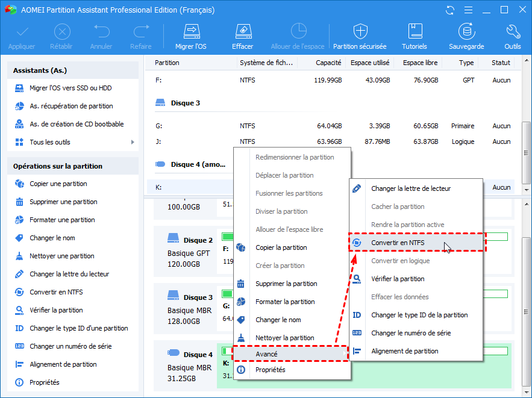This screenshot has height=398, width=532.
Task: Select Disque 2 Basique GPT disk block
Action: tap(185, 252)
